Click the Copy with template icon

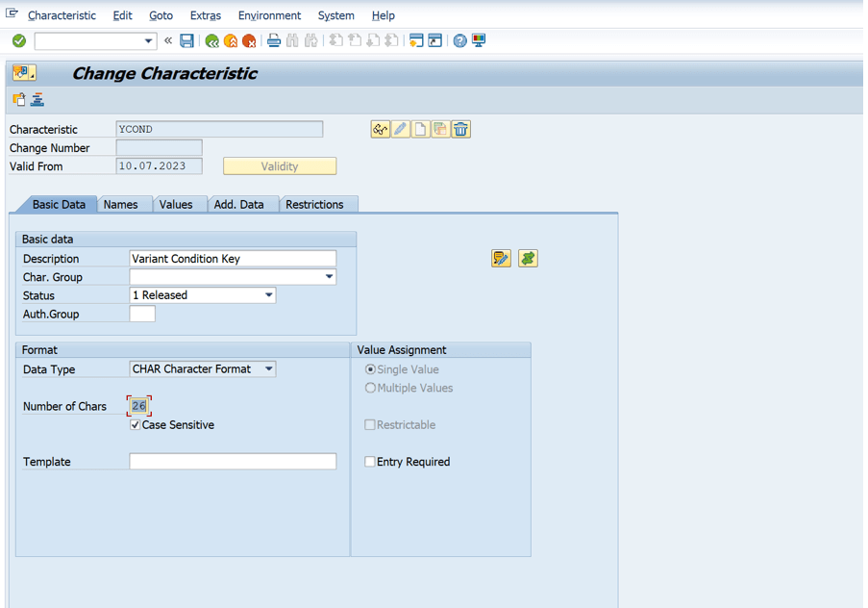[440, 129]
